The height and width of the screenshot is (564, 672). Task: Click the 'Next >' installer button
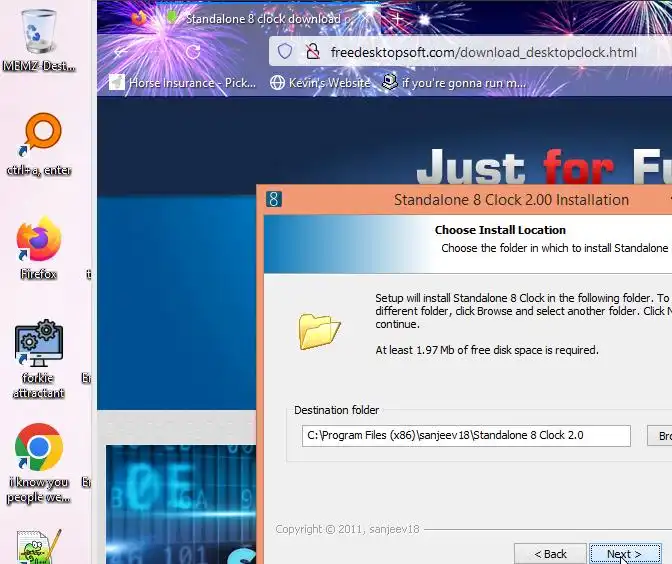coord(625,554)
